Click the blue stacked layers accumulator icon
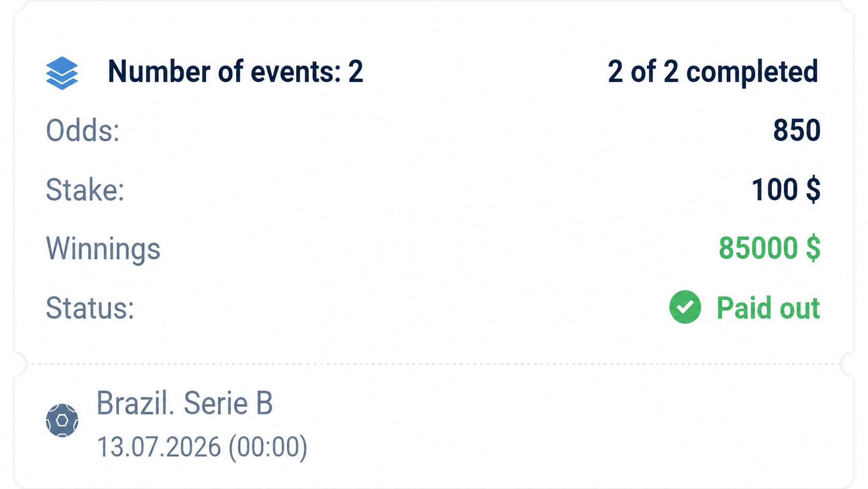The width and height of the screenshot is (868, 489). (x=62, y=73)
